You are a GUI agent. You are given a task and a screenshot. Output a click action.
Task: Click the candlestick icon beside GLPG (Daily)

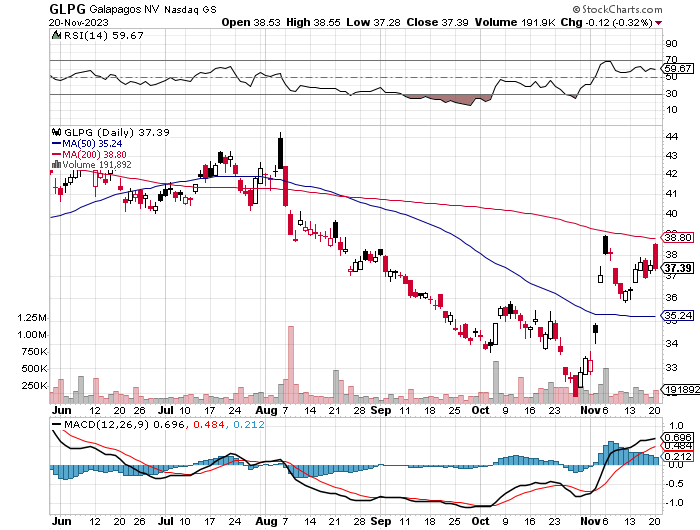click(56, 132)
